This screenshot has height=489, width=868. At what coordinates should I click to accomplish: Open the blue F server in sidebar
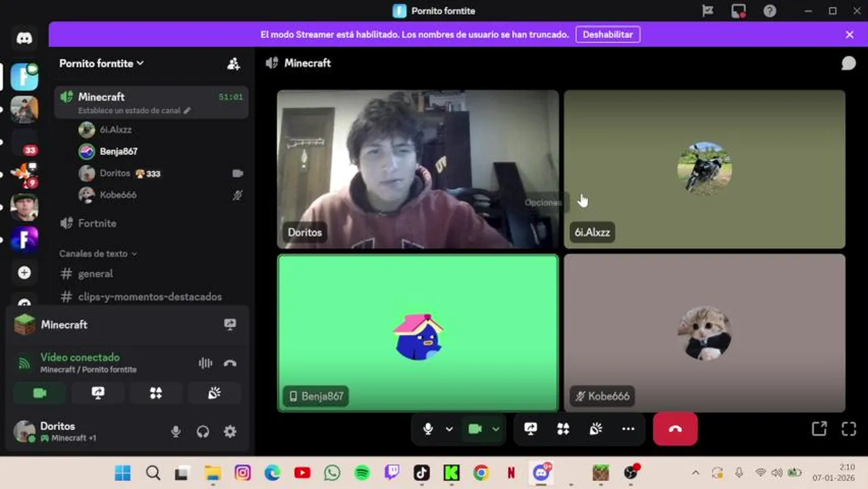pyautogui.click(x=24, y=77)
